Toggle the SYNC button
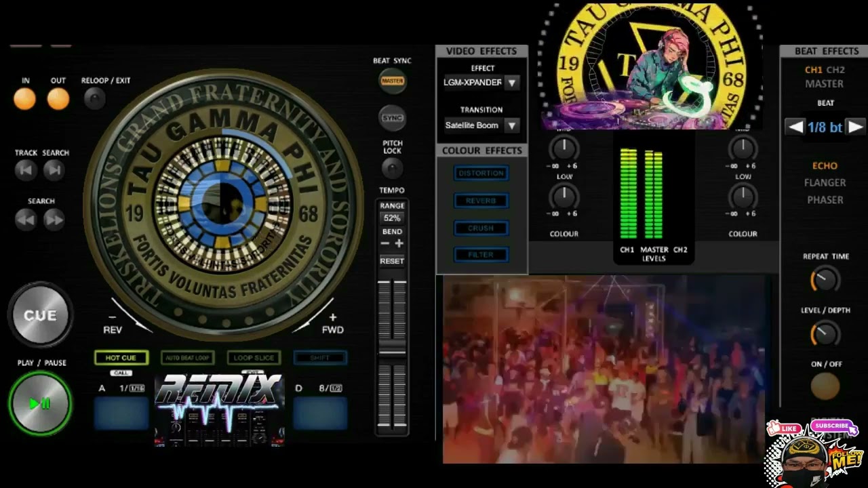This screenshot has height=488, width=868. pos(392,118)
